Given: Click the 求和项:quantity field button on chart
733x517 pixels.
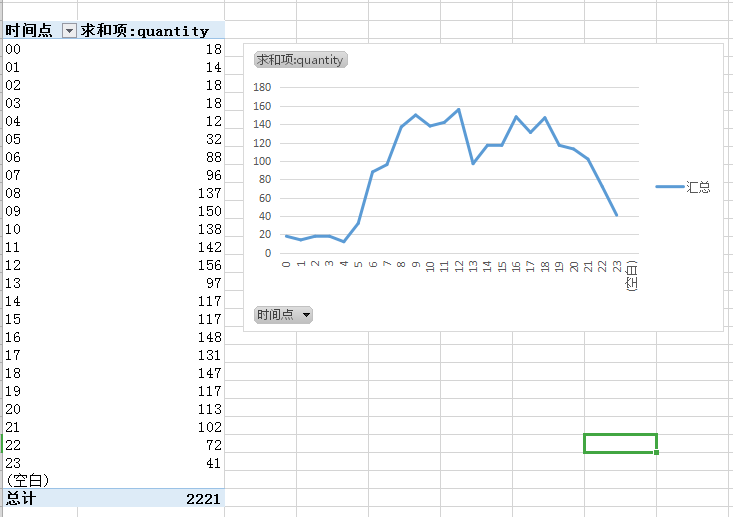Looking at the screenshot, I should tap(301, 60).
